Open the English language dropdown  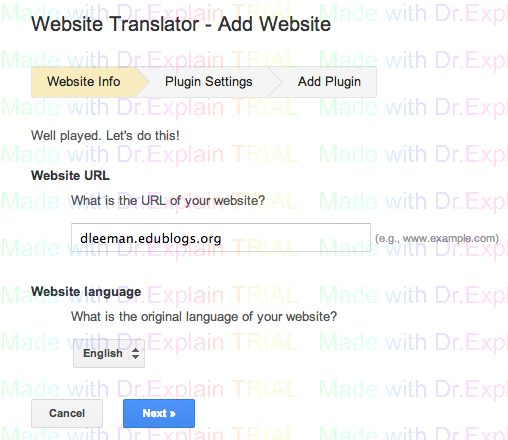pyautogui.click(x=109, y=353)
